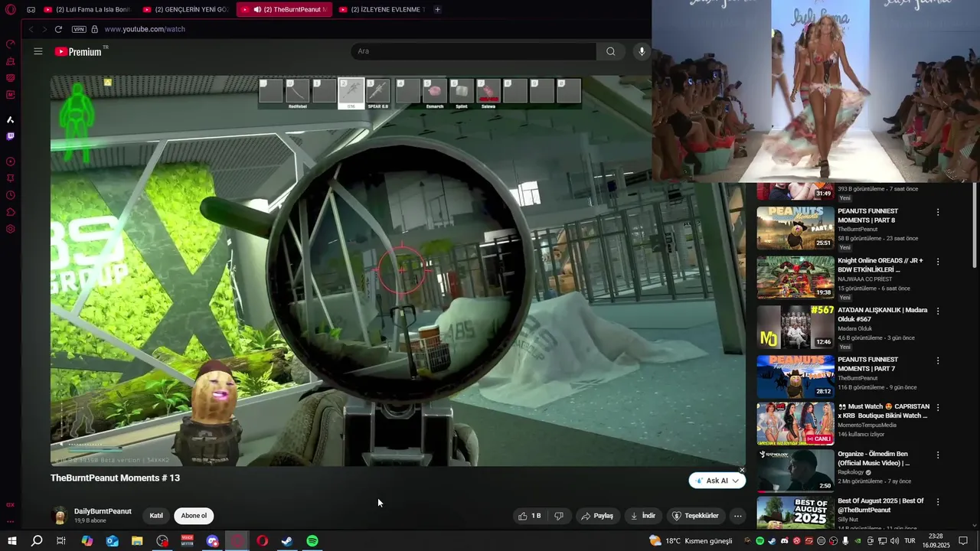Image resolution: width=980 pixels, height=551 pixels.
Task: Open the Organize - Ölmedim Ben video title
Action: (x=874, y=458)
